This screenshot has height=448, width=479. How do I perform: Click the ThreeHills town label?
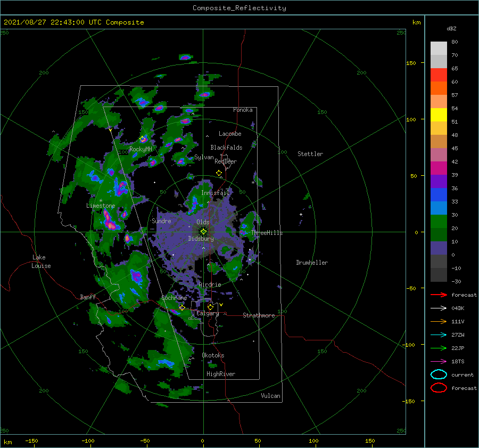[267, 233]
